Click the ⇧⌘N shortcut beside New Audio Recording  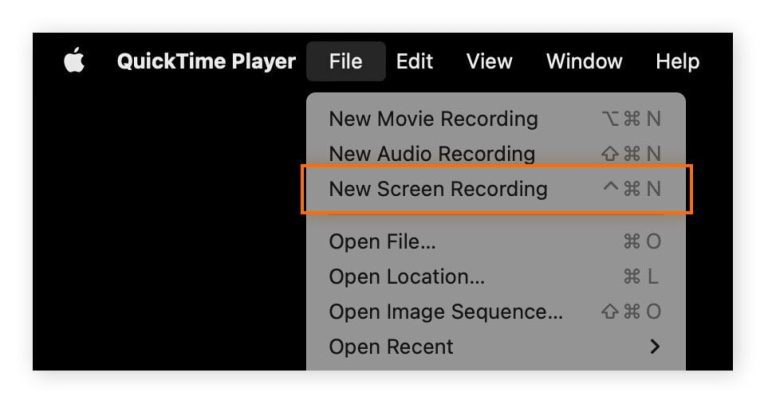(631, 154)
